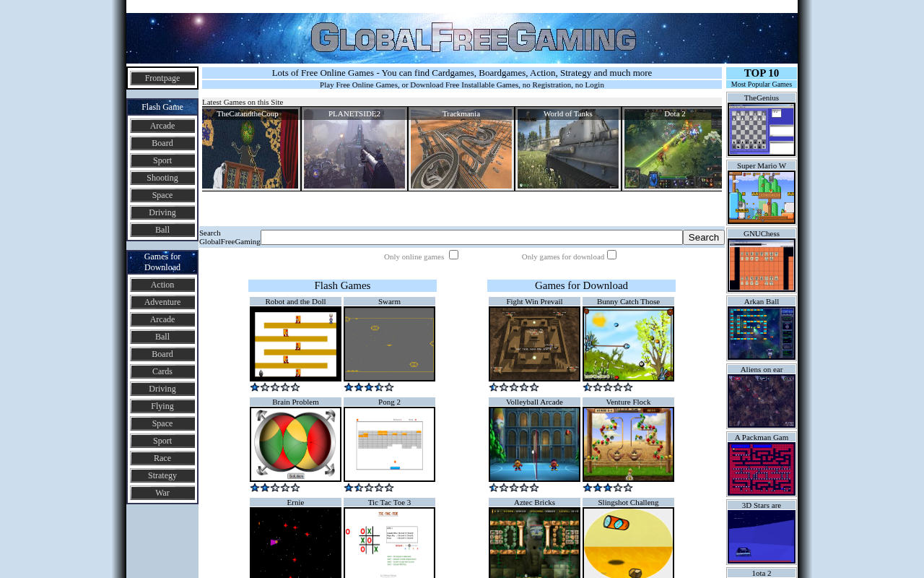Rate Venture Flock using its stars
The height and width of the screenshot is (578, 924).
(608, 488)
